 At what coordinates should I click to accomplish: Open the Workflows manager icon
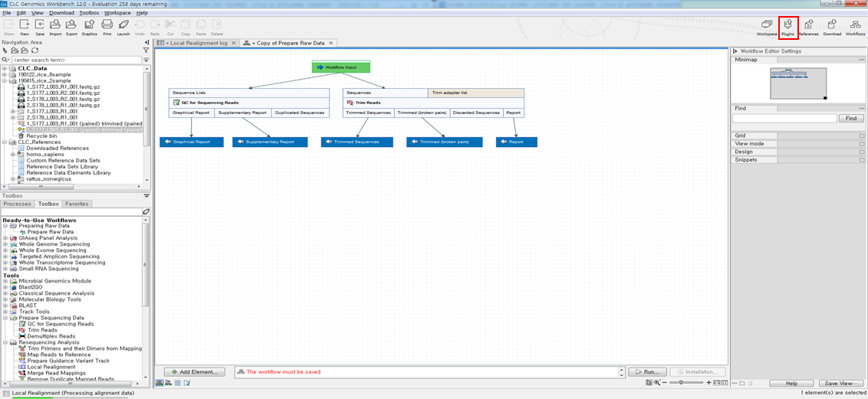pyautogui.click(x=855, y=25)
